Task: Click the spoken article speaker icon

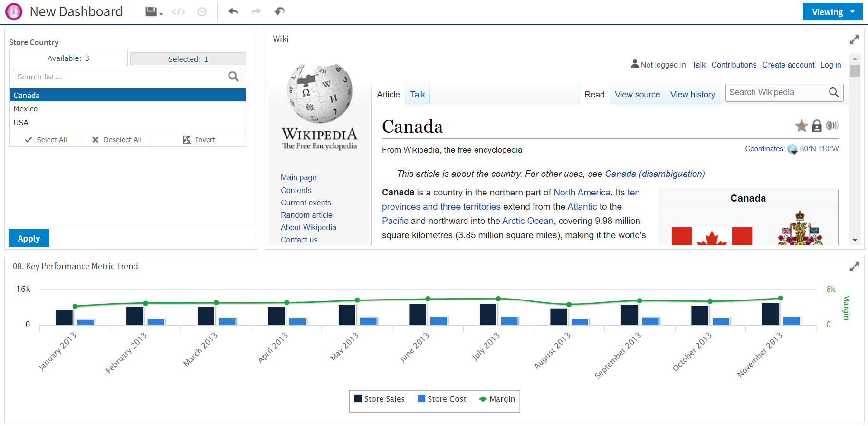Action: [x=832, y=126]
